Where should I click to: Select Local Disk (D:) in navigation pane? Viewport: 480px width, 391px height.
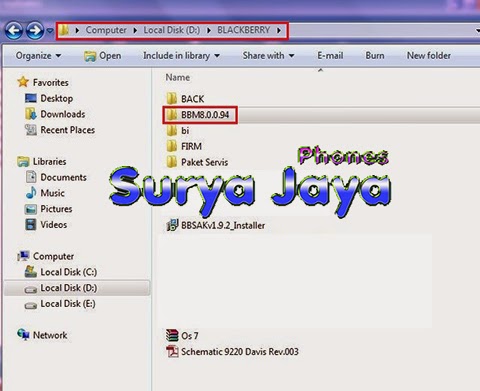pyautogui.click(x=77, y=288)
